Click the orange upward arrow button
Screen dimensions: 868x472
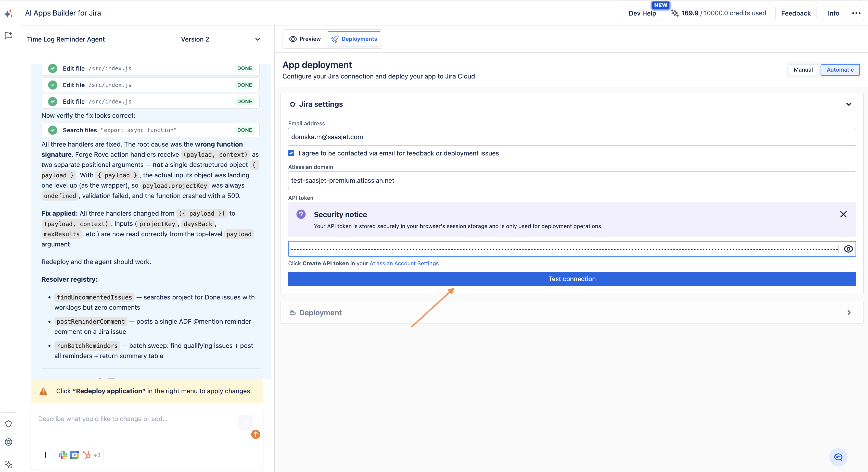(x=256, y=434)
